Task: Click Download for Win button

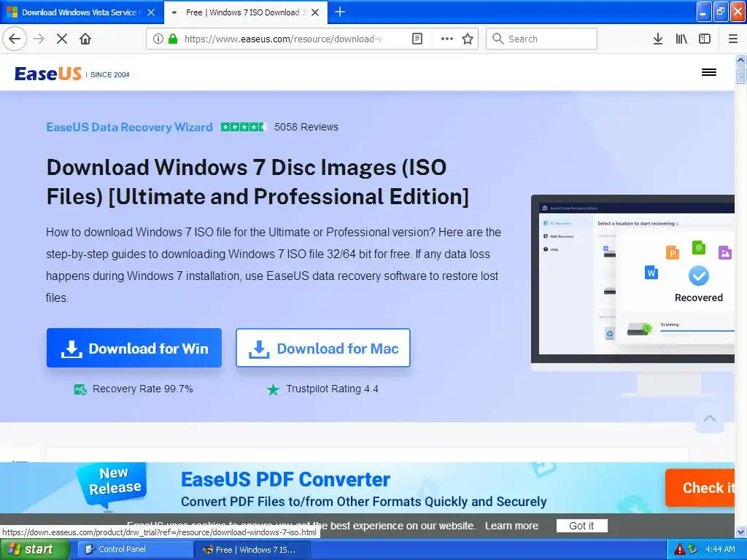Action: tap(134, 348)
